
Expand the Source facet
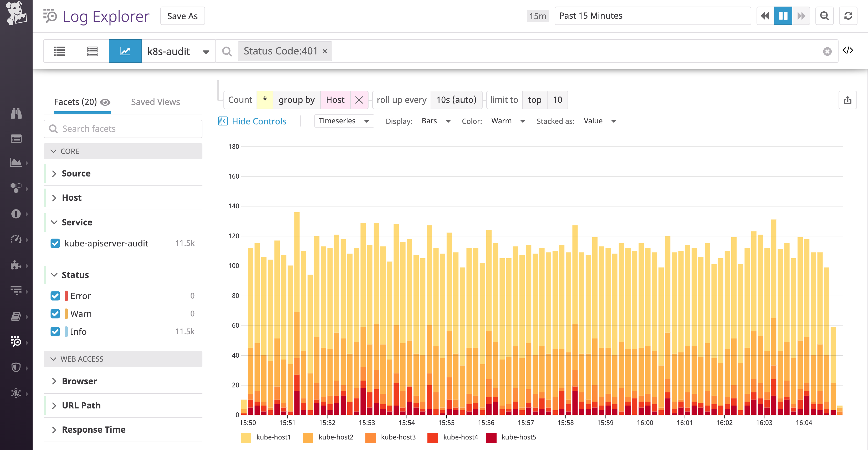click(x=54, y=173)
